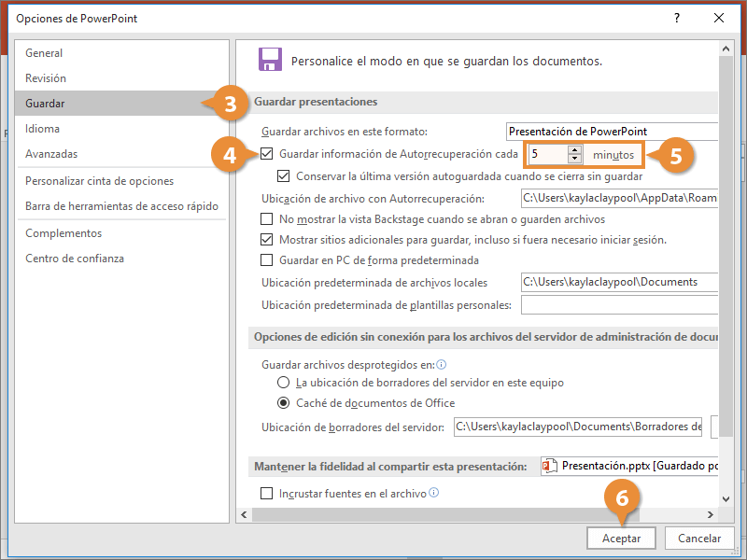Open the Presentación.pptx fidelity dropdown

[x=631, y=466]
